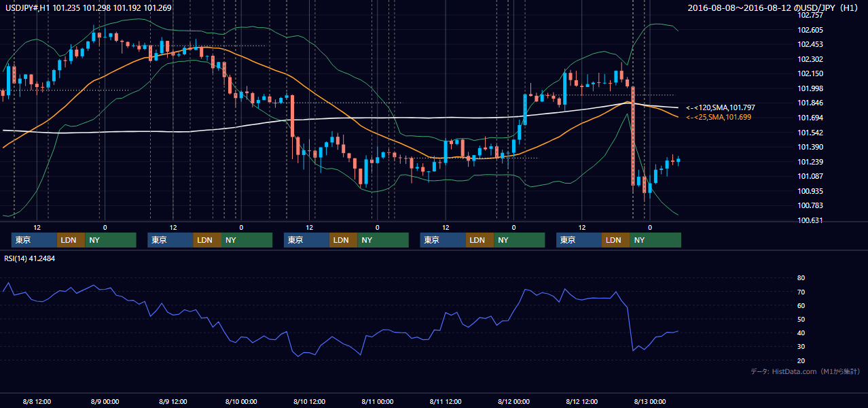Click the RSI axis value 30
The image size is (868, 408).
point(801,347)
